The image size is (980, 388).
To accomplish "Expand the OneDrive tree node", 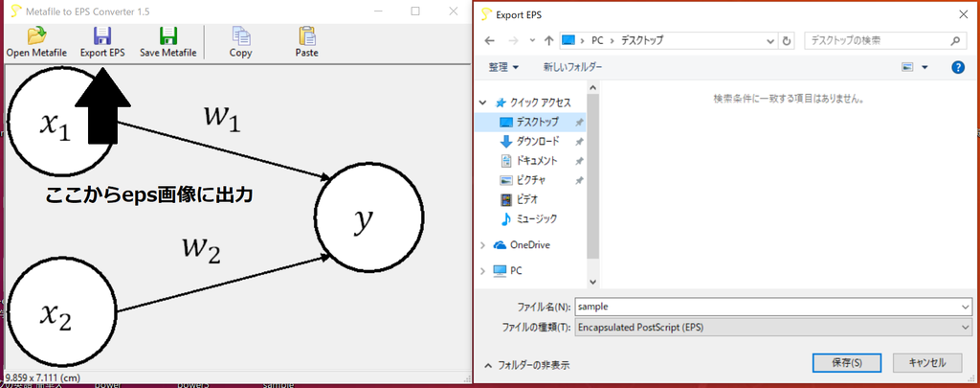I will (x=482, y=245).
